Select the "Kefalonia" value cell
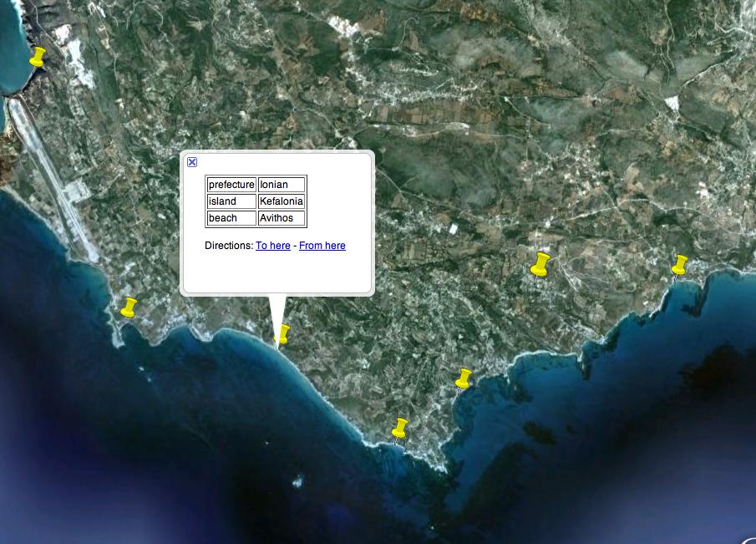Viewport: 756px width, 544px height. point(282,201)
